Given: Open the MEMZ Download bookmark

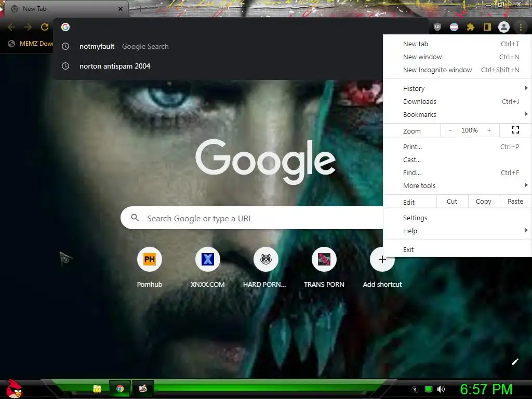Looking at the screenshot, I should click(x=31, y=44).
